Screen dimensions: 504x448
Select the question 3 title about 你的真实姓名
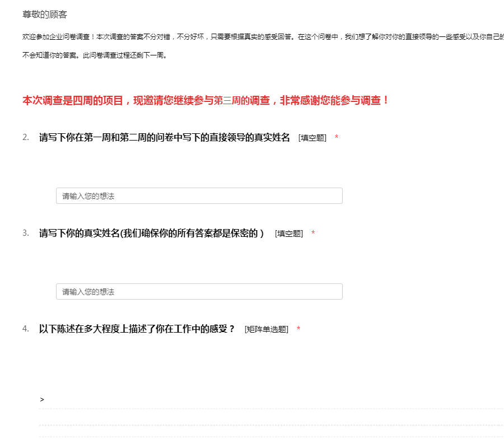click(151, 234)
